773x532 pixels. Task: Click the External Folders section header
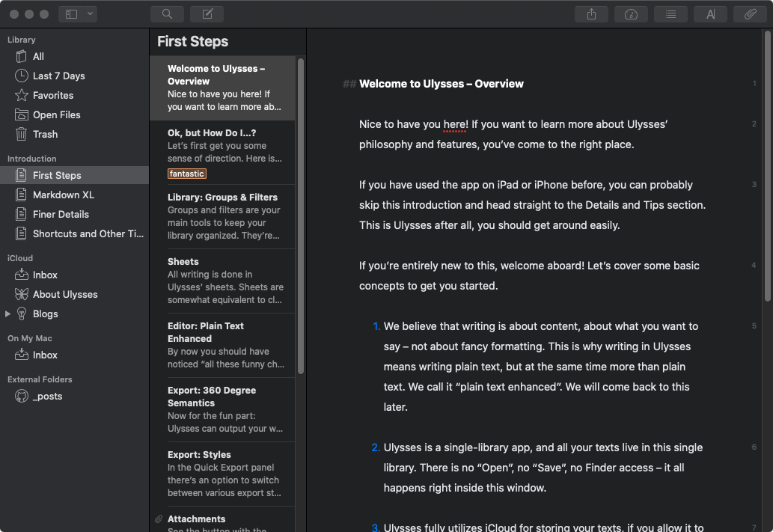point(40,379)
